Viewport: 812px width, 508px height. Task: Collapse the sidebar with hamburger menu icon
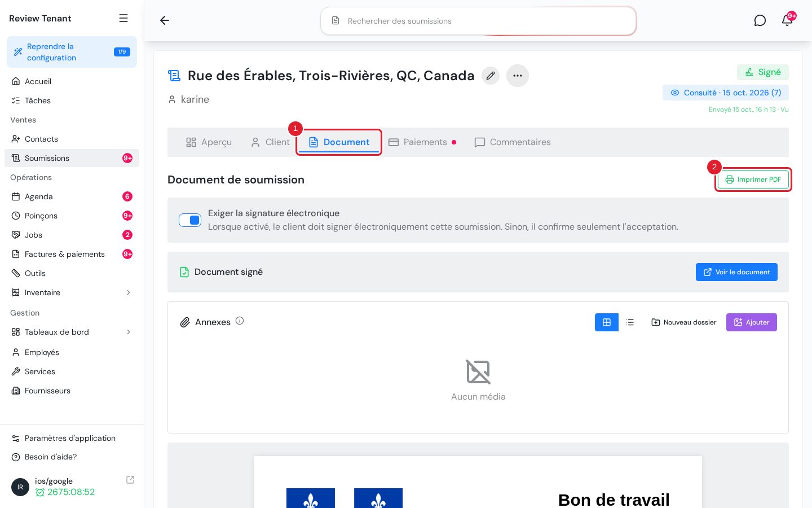point(123,18)
